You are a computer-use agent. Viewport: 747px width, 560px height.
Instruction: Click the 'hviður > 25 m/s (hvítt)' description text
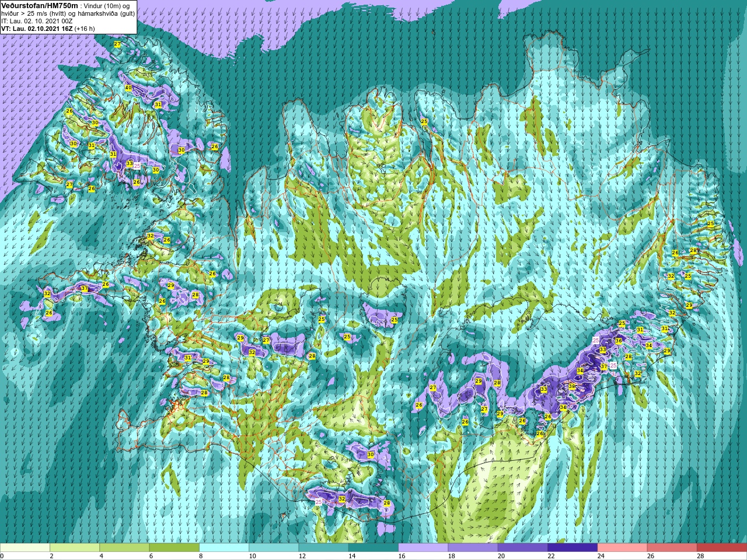coord(34,13)
